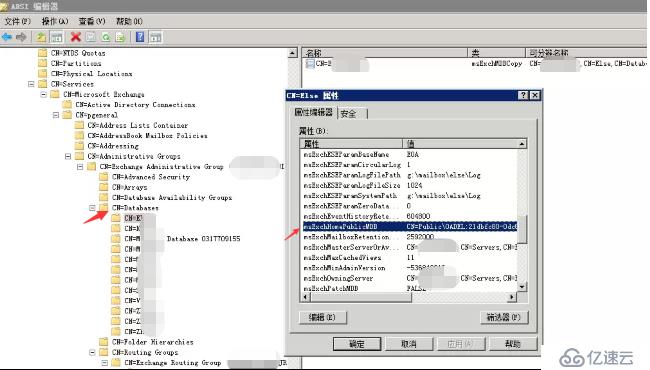
Task: Collapse the CN=Microsoft Exchange node
Action: 44,94
